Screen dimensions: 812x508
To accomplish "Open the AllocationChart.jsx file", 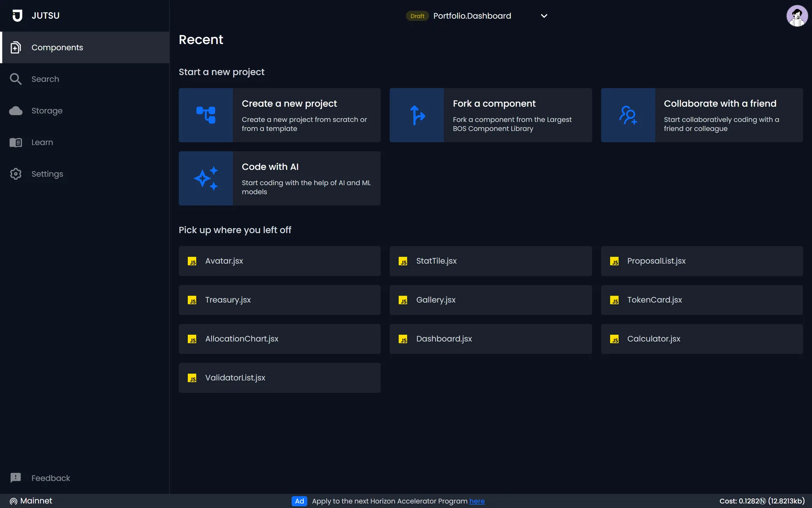I will pos(280,339).
